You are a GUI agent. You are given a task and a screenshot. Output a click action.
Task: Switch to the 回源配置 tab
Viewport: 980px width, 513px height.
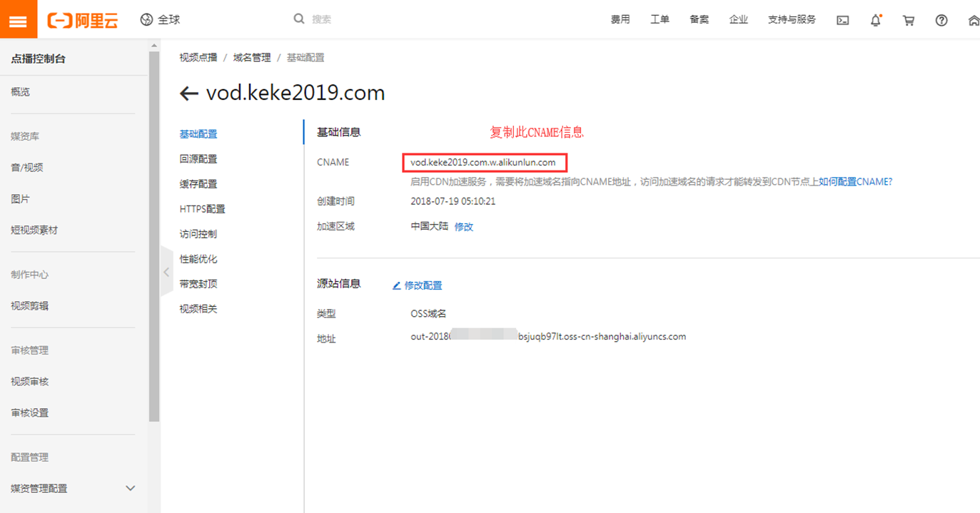pyautogui.click(x=198, y=159)
